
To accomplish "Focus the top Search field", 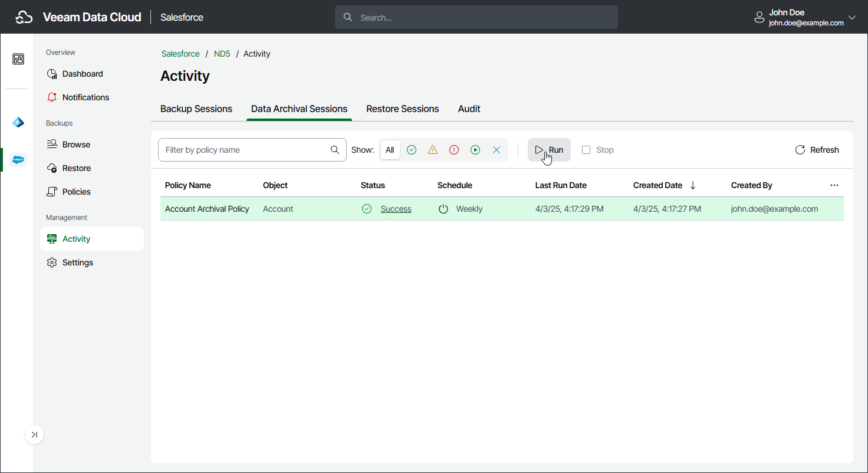I will [x=476, y=17].
